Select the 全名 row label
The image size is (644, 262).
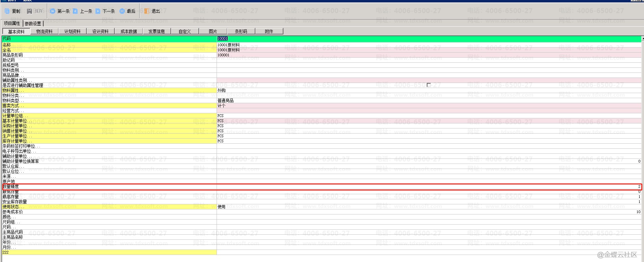7,50
